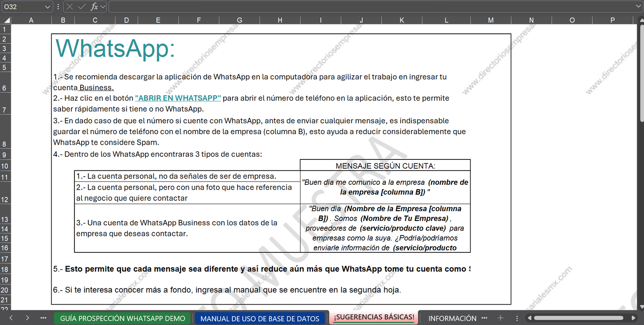Select column M header

tap(491, 20)
